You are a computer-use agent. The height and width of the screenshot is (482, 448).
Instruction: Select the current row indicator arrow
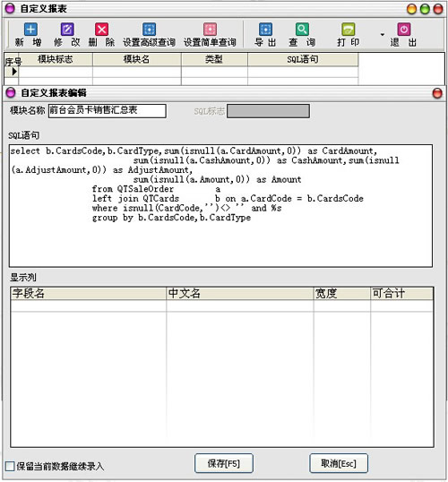pyautogui.click(x=13, y=72)
